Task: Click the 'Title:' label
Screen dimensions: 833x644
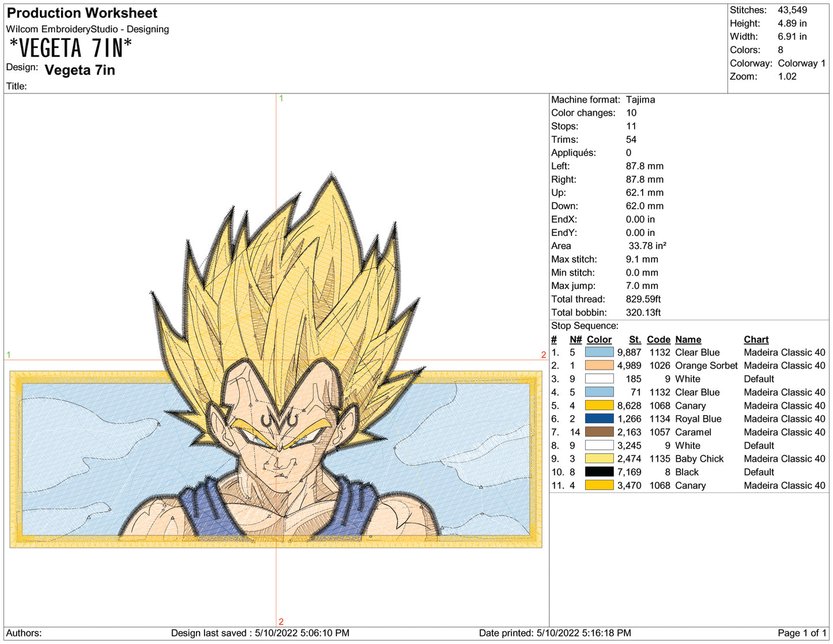Action: (17, 86)
